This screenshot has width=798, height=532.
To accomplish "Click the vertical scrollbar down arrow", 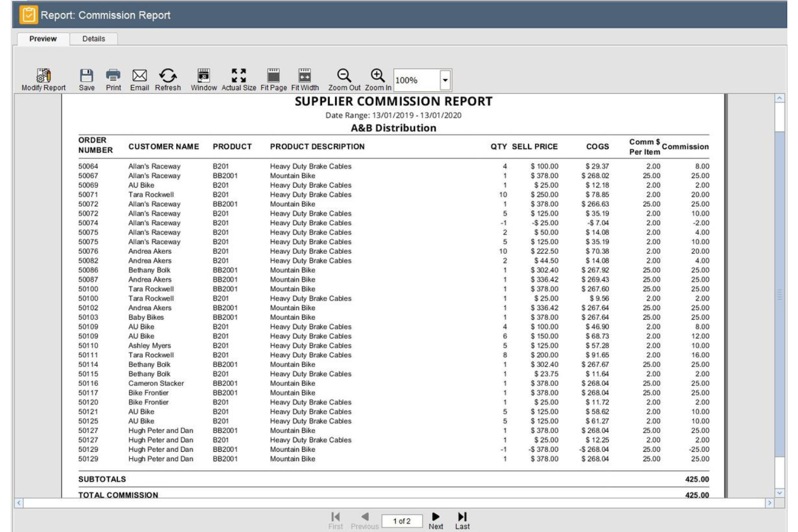I will point(779,493).
